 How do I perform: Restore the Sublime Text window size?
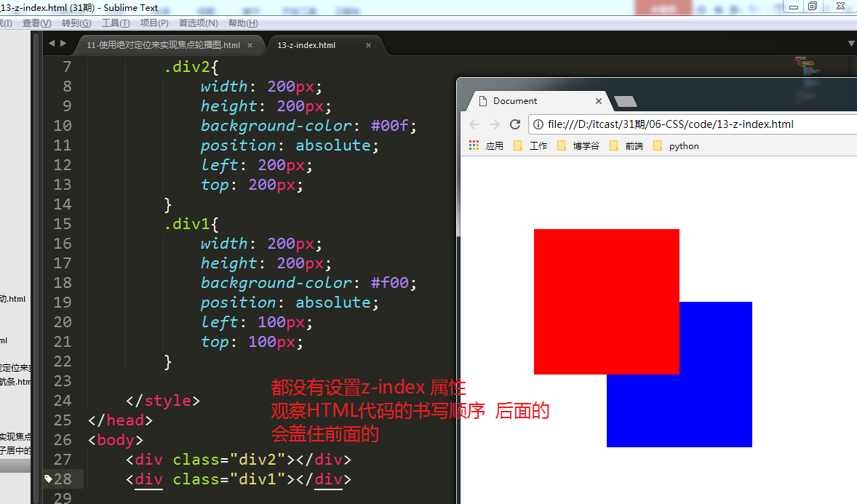pos(813,6)
